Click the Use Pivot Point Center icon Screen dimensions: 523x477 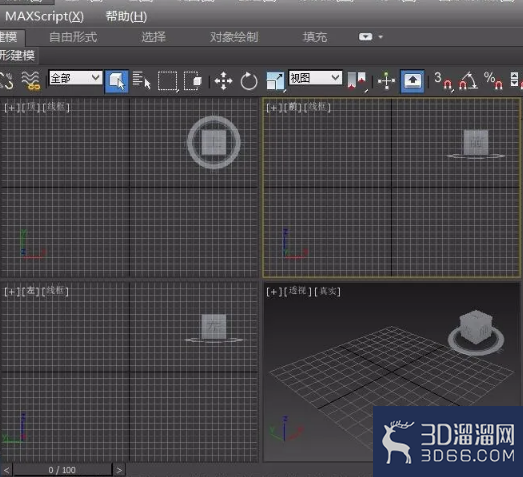[357, 81]
